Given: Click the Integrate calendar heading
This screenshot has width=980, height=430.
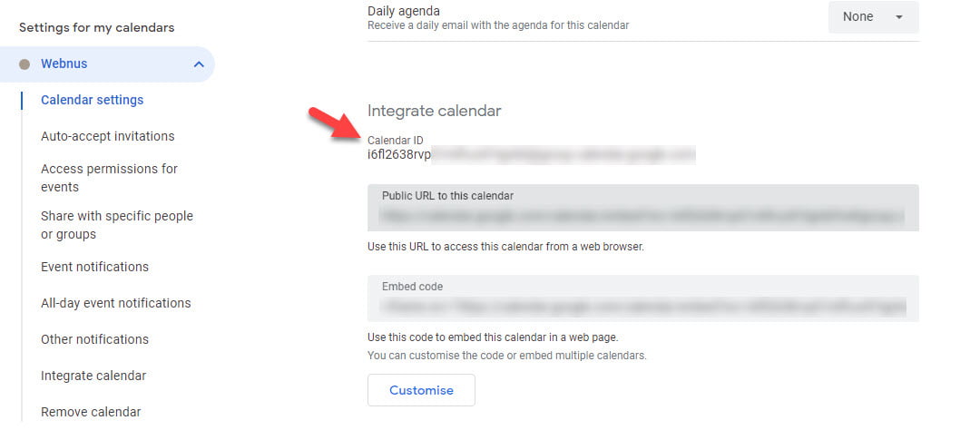Looking at the screenshot, I should [434, 111].
